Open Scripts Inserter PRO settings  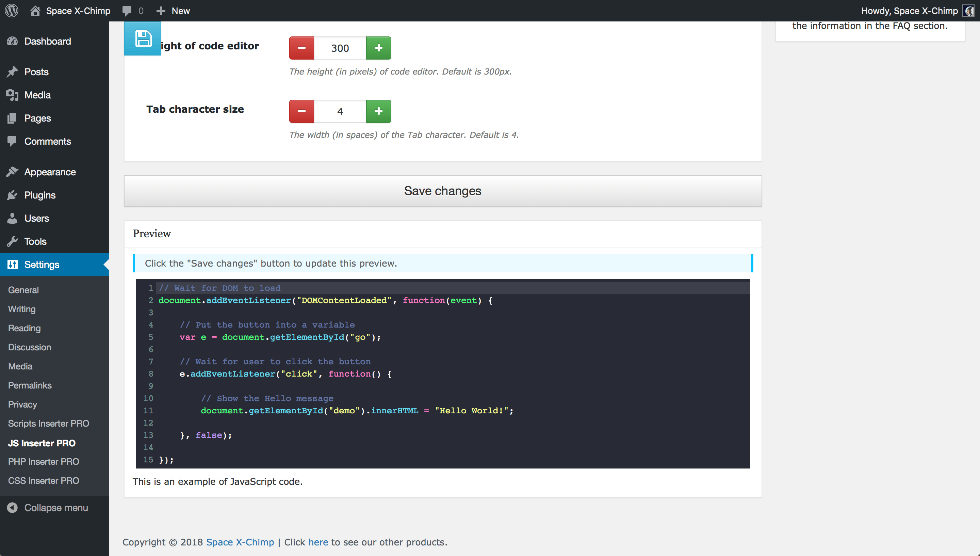pos(48,424)
